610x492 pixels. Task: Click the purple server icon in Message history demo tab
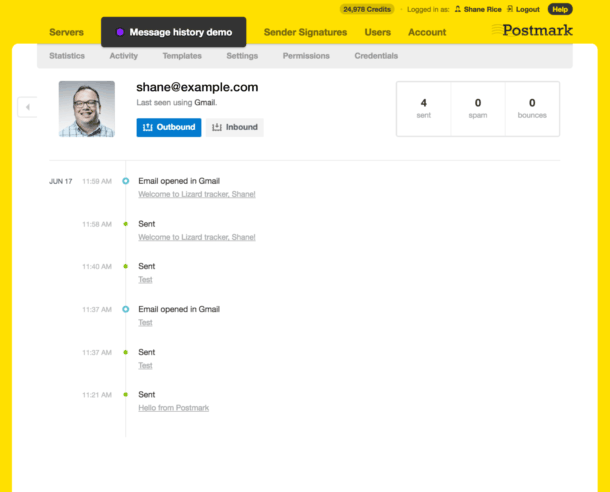point(120,32)
